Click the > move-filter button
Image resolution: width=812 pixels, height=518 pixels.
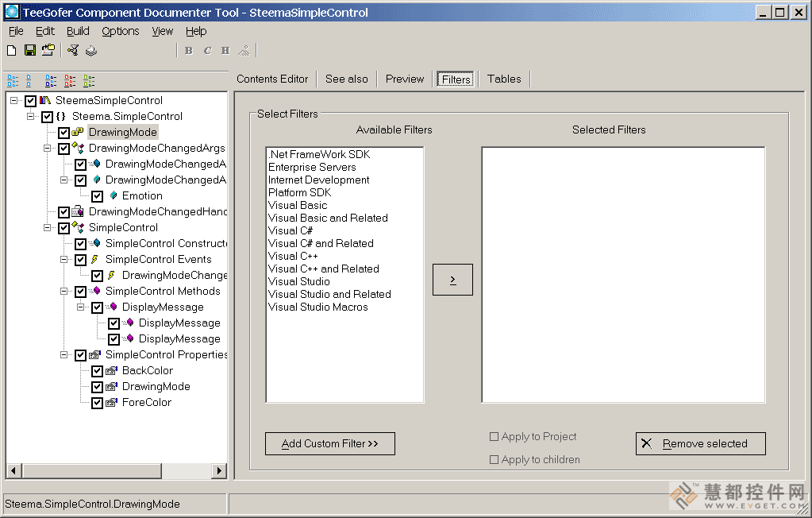click(452, 280)
